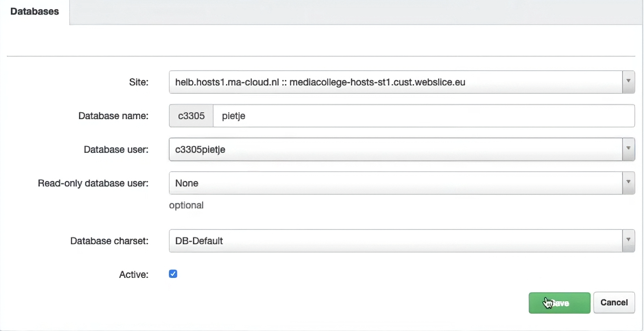Click the Read-only database user dropdown arrow

[628, 183]
